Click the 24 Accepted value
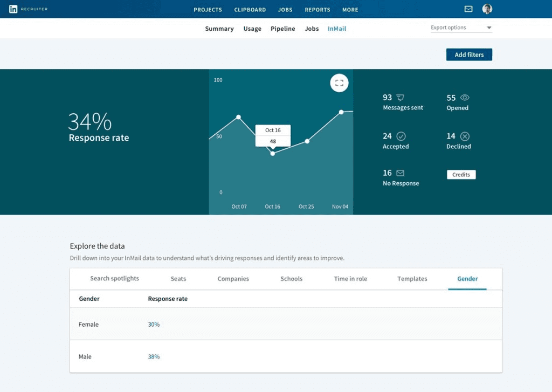 (387, 136)
